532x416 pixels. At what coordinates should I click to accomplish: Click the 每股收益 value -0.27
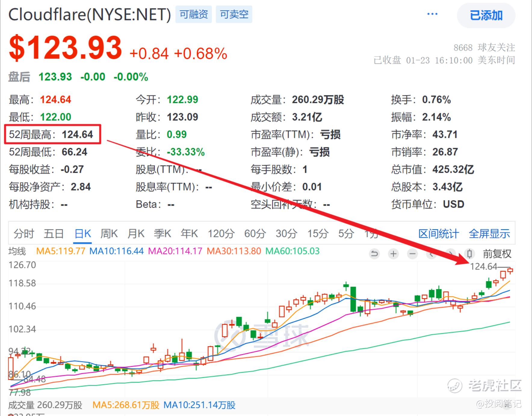[x=72, y=169]
